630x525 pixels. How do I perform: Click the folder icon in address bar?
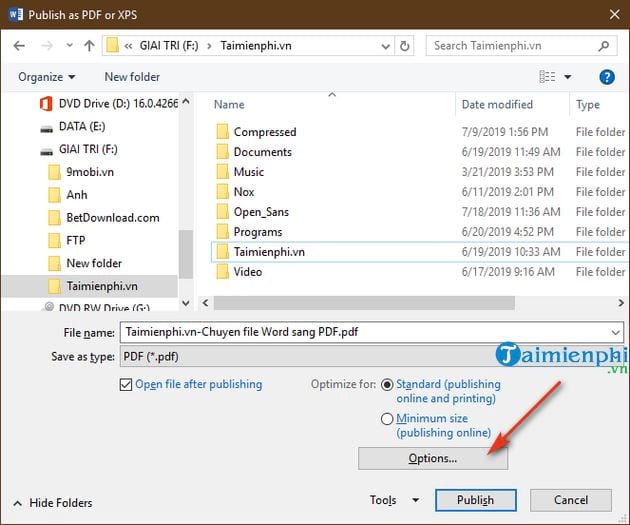[x=112, y=45]
